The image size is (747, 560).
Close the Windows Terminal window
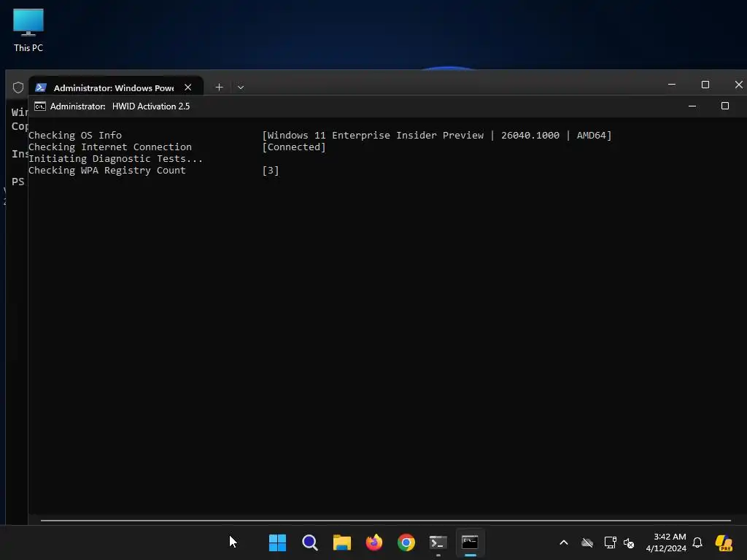pyautogui.click(x=739, y=85)
